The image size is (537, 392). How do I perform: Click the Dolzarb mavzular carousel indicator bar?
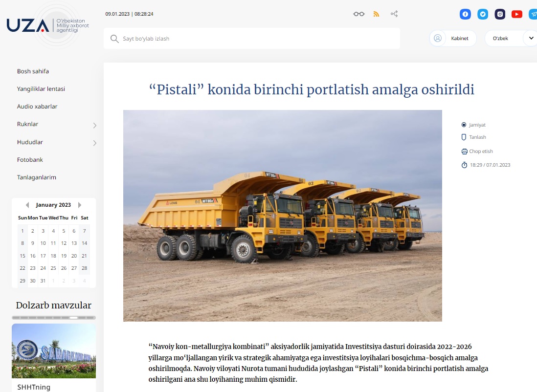coord(54,318)
